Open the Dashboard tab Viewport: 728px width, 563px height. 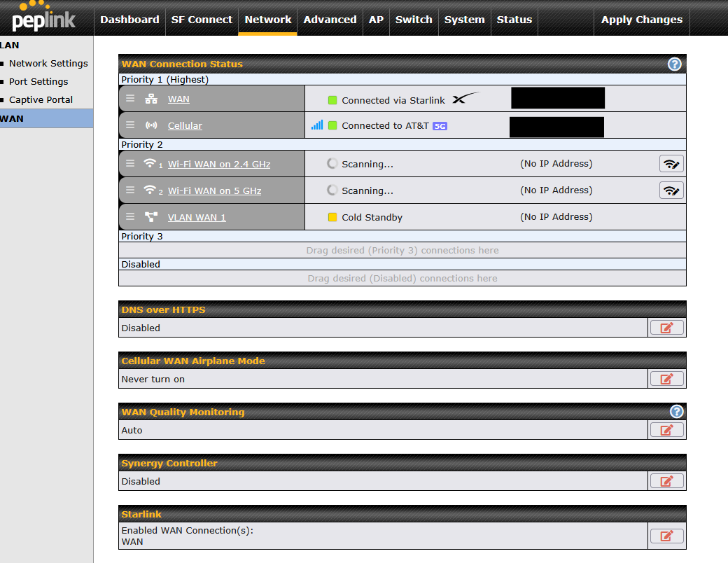coord(129,20)
